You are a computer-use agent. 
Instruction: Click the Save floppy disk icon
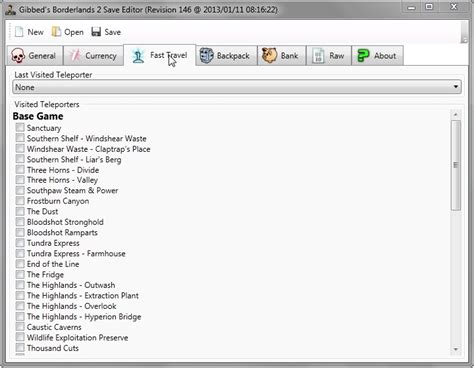click(x=96, y=32)
